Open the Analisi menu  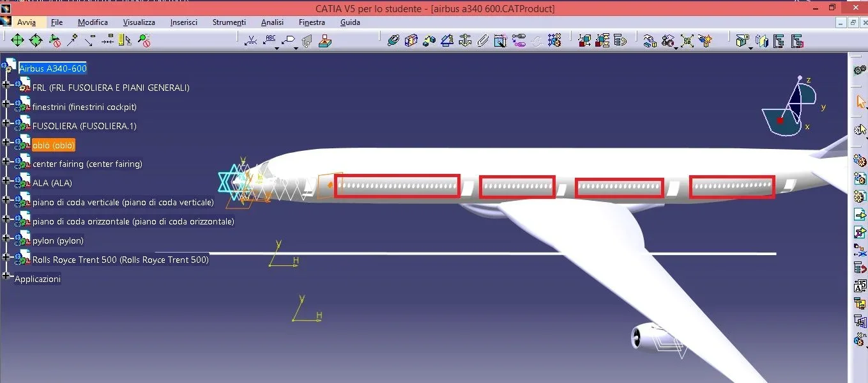pos(272,22)
